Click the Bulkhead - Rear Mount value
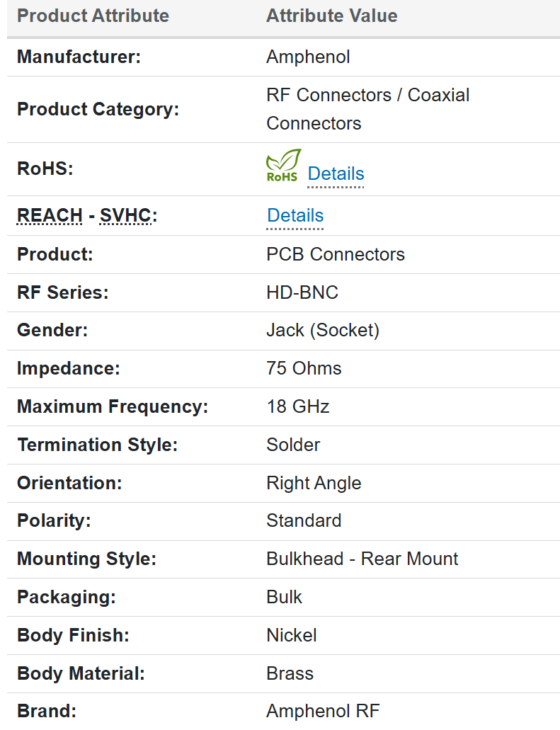This screenshot has height=730, width=560. point(362,559)
